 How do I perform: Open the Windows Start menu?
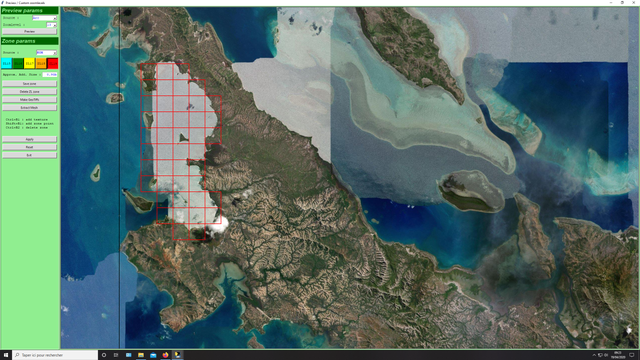6,355
